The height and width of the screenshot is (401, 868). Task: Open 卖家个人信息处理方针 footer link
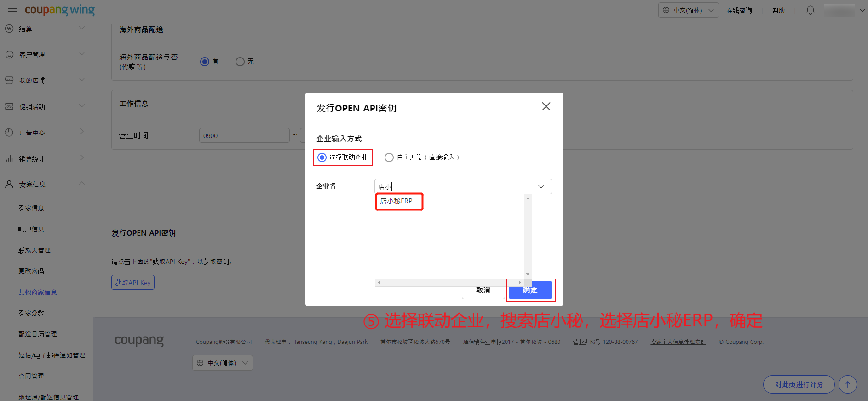click(x=678, y=342)
